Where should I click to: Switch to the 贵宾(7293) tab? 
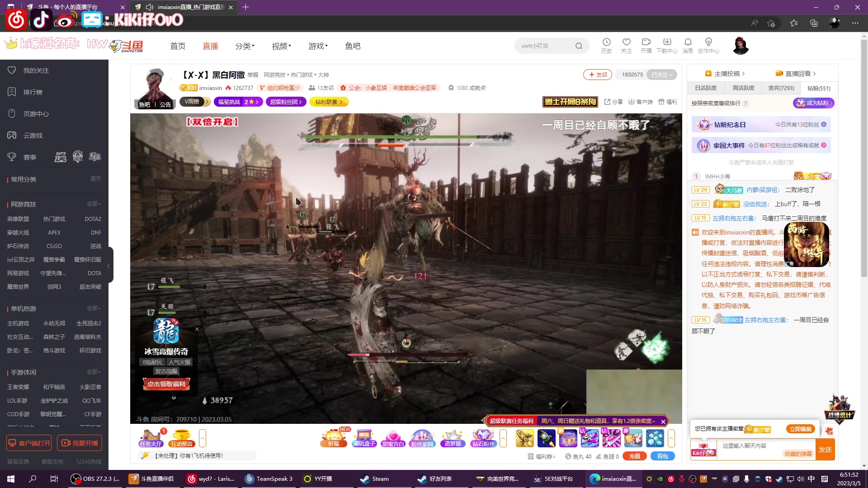pyautogui.click(x=781, y=88)
